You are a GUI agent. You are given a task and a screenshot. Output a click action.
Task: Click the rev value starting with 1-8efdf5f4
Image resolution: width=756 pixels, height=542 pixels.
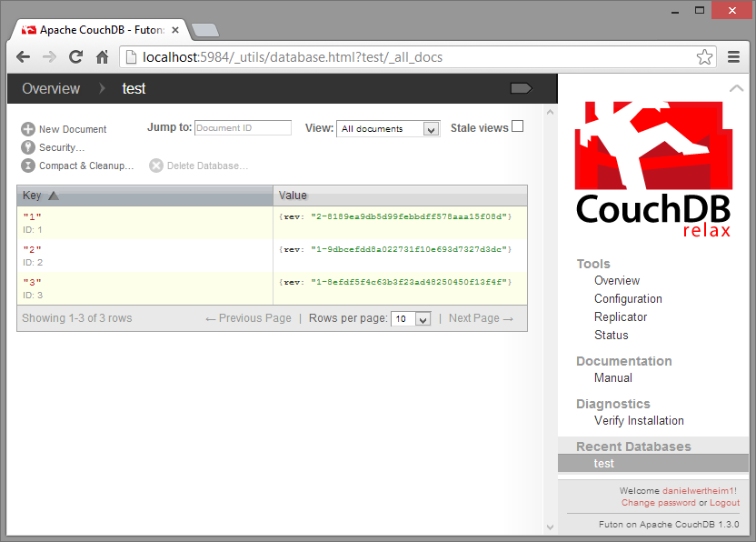tap(409, 282)
